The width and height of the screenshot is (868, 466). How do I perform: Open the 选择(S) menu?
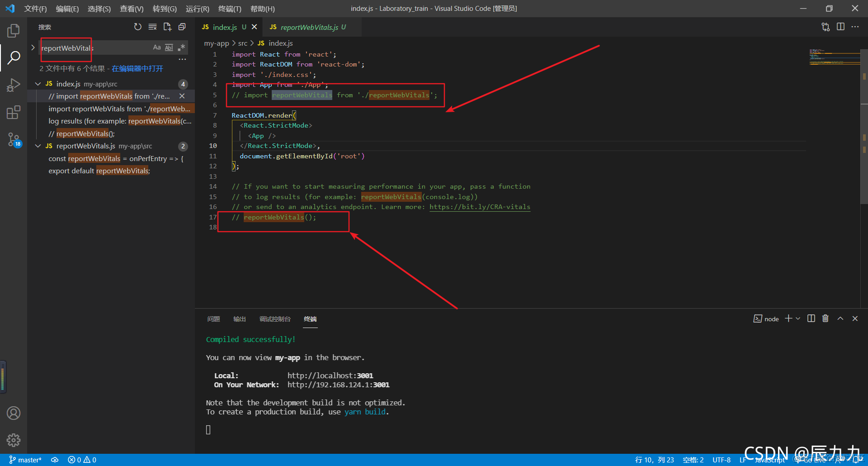(x=99, y=9)
